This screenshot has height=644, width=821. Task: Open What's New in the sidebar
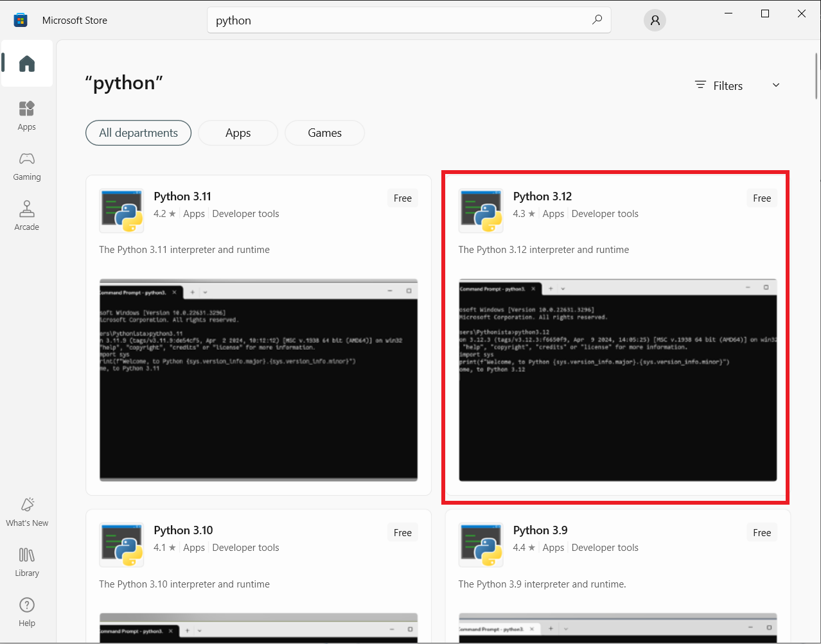(26, 511)
